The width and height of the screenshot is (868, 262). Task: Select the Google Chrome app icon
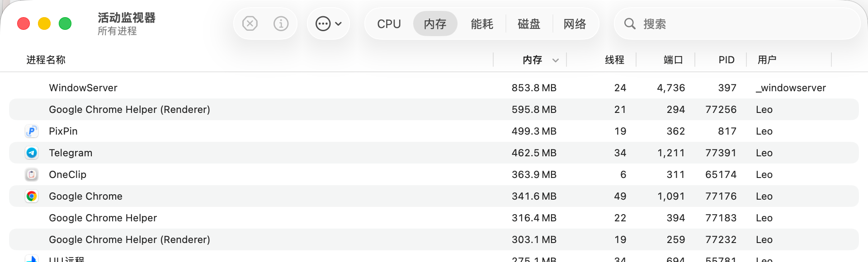tap(32, 196)
